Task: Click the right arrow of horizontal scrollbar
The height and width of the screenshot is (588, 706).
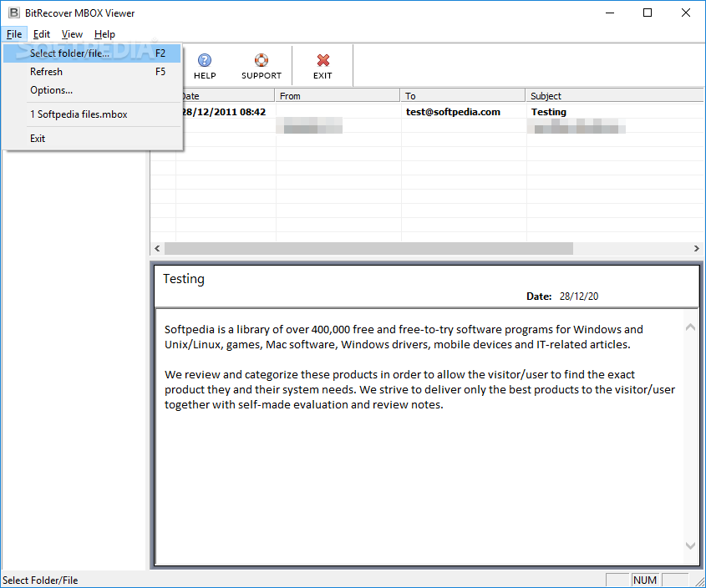Action: (696, 248)
